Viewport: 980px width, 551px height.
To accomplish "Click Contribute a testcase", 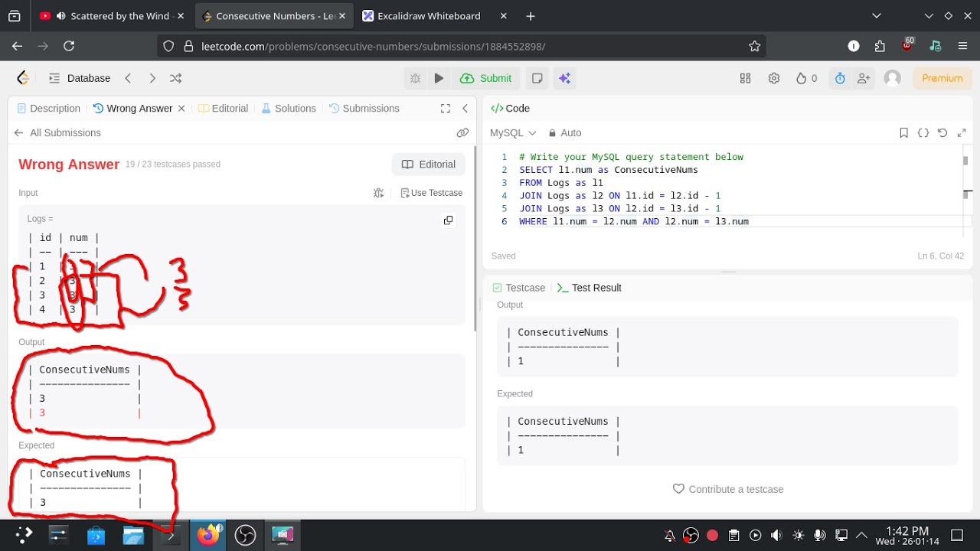I will click(x=728, y=489).
